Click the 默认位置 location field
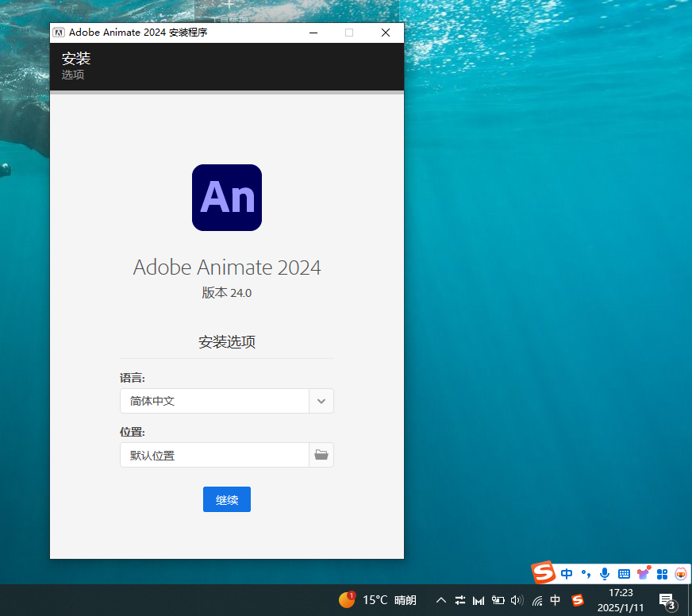 (x=214, y=455)
